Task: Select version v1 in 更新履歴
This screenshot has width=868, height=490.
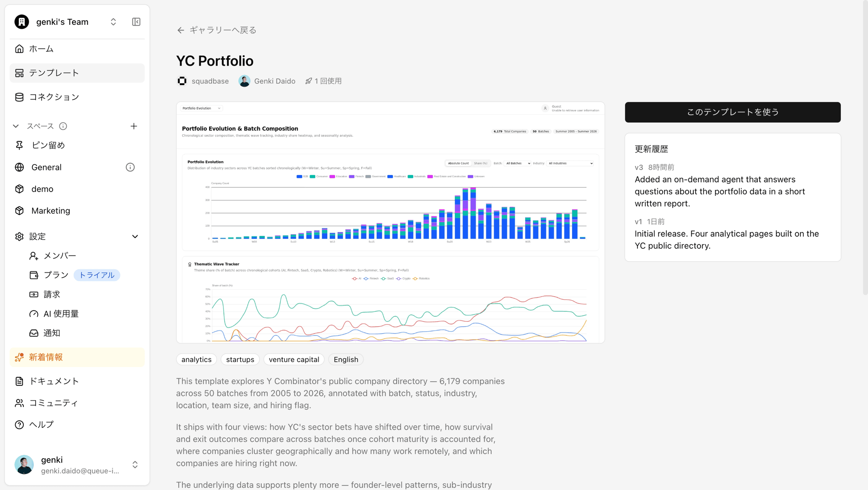Action: 638,222
